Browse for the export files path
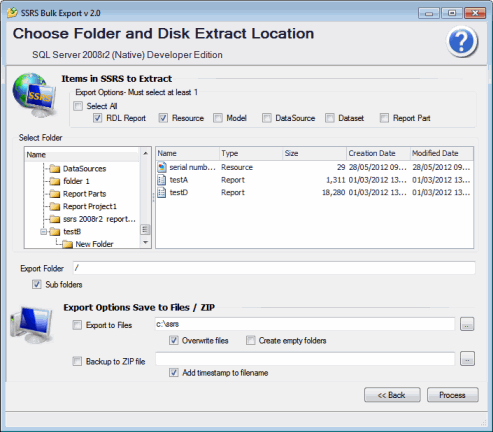493x432 pixels. pos(467,324)
